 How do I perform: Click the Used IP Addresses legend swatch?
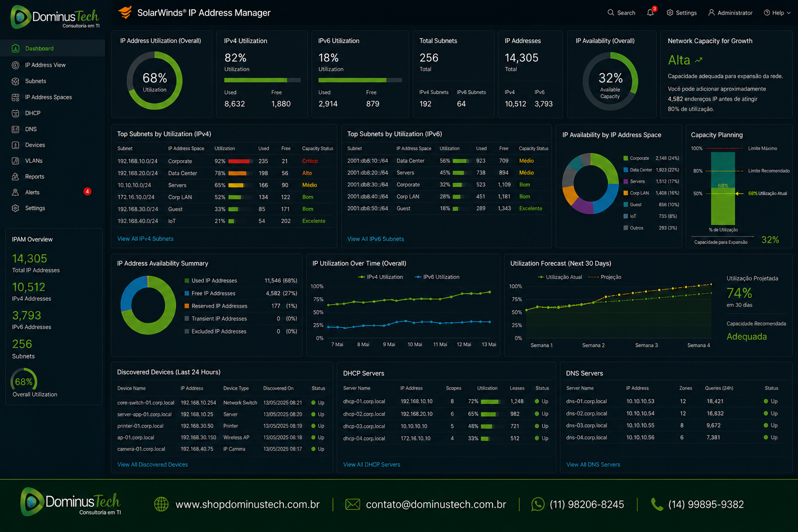click(187, 281)
